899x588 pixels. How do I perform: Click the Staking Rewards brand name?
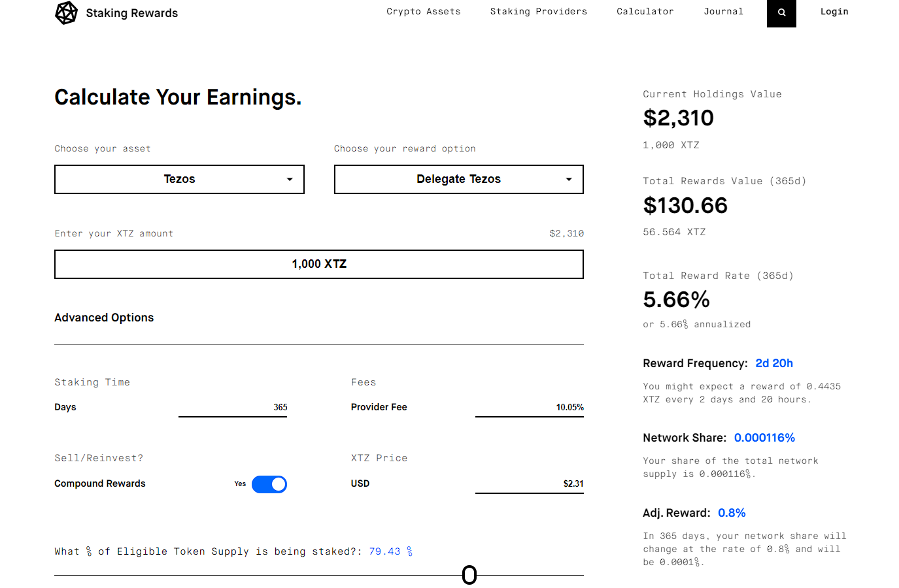point(132,13)
